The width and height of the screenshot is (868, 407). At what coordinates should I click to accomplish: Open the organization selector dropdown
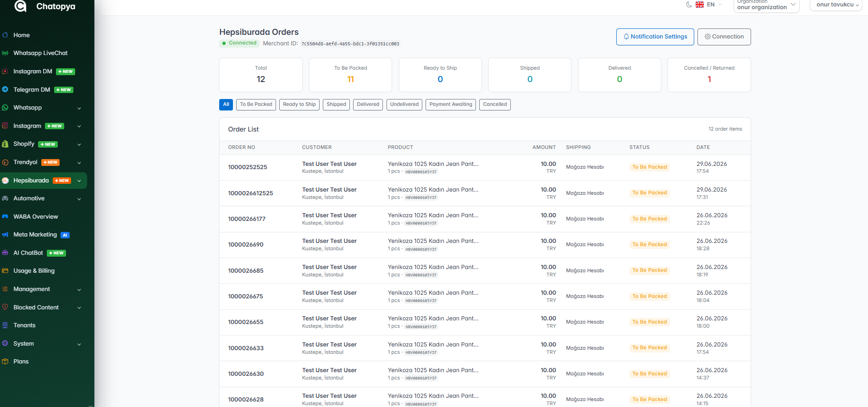click(x=766, y=5)
